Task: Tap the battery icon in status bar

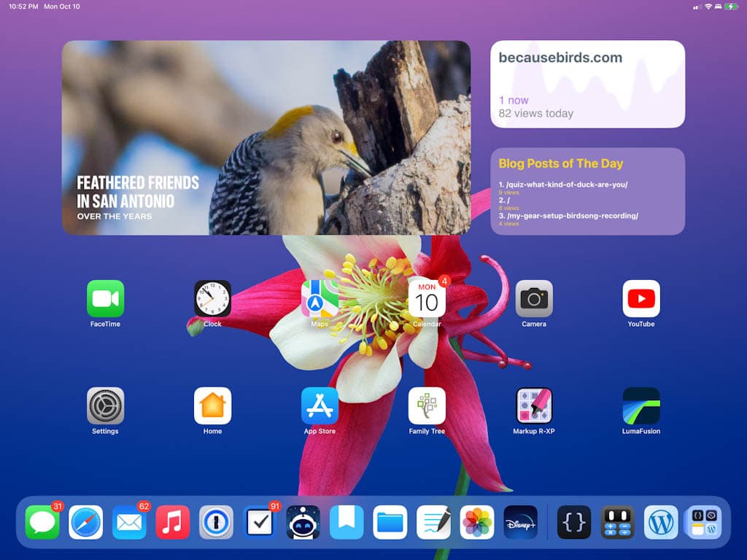Action: tap(731, 7)
